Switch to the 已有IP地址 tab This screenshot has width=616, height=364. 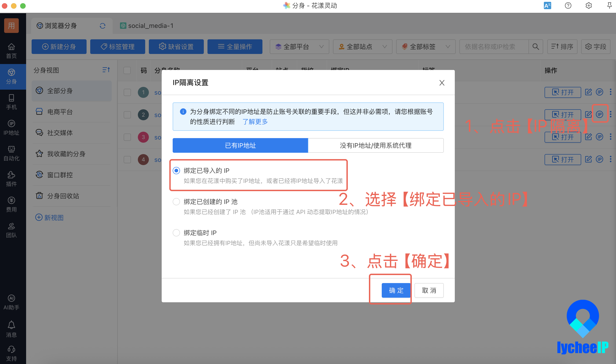click(x=240, y=145)
